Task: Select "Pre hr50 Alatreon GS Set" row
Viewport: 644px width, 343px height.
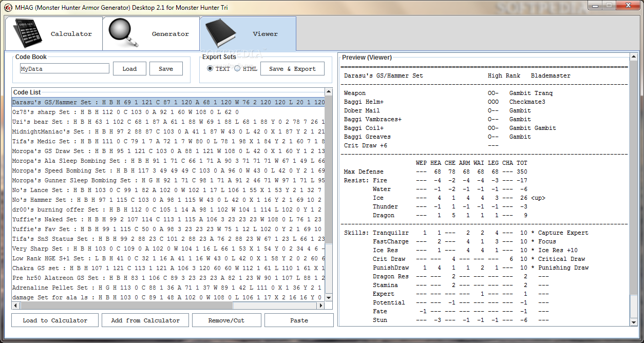Action: click(x=168, y=278)
